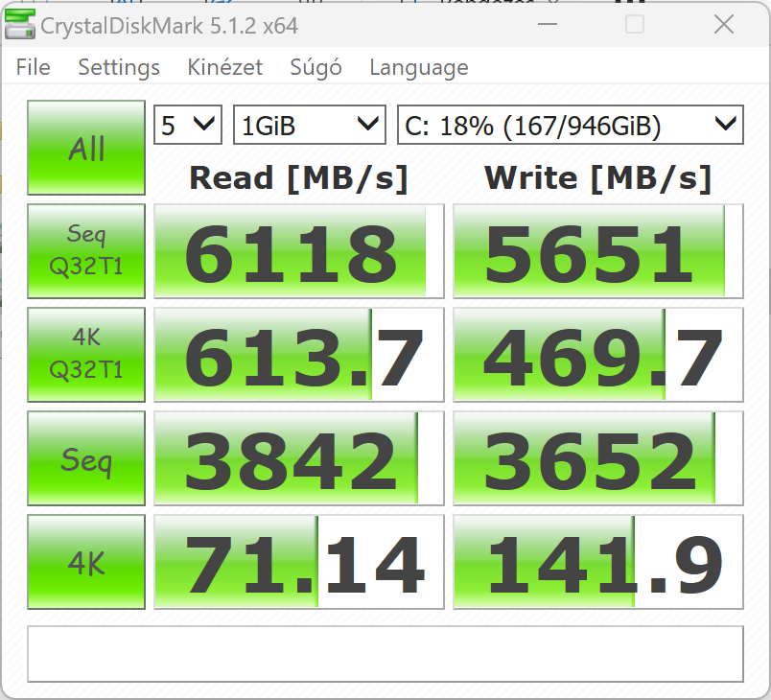Start the plain Seq test

pos(86,458)
